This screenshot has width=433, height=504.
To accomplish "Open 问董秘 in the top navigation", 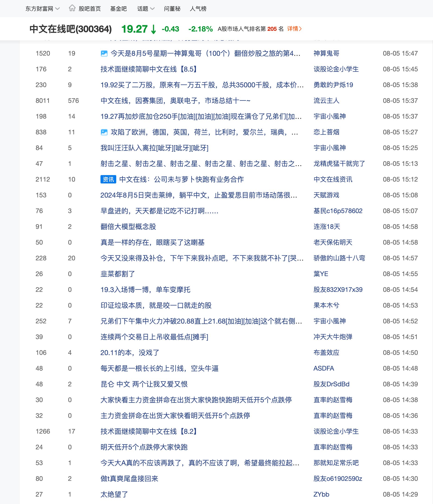I will [172, 9].
